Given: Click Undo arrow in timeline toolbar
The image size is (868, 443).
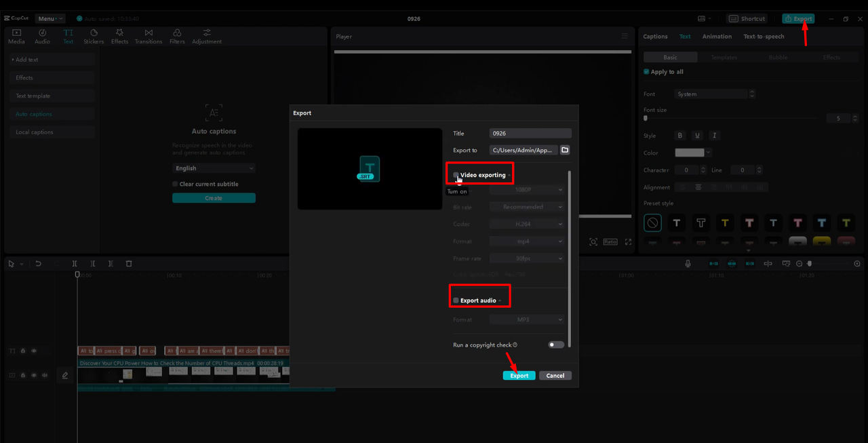Looking at the screenshot, I should pos(39,263).
